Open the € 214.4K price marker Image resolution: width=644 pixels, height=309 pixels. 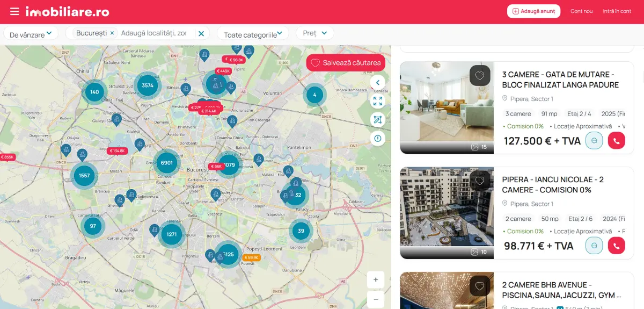point(209,111)
